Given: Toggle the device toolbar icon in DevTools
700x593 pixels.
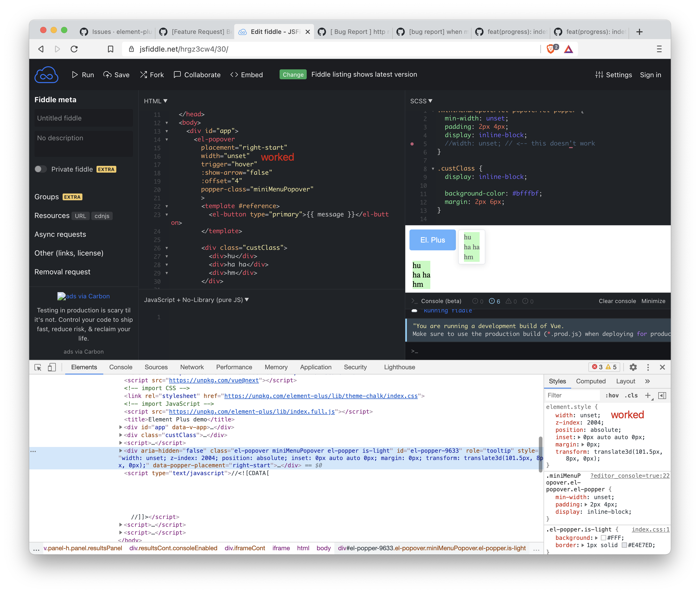Looking at the screenshot, I should [52, 367].
